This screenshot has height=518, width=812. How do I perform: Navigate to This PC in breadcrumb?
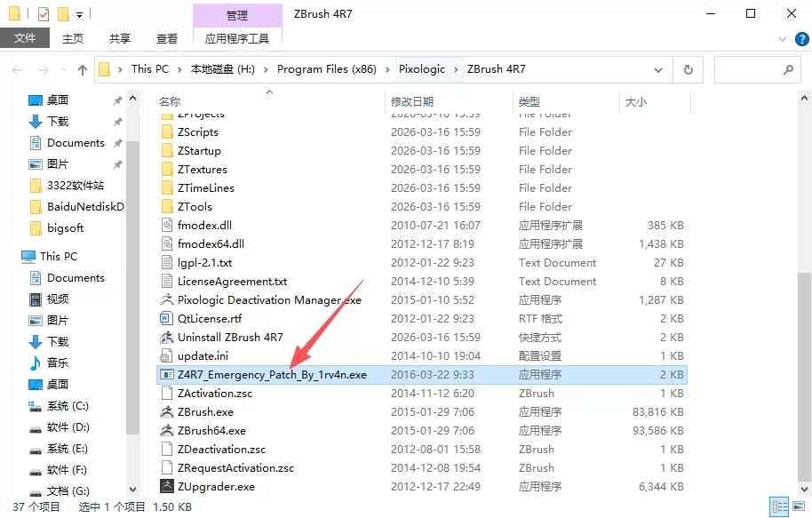150,69
